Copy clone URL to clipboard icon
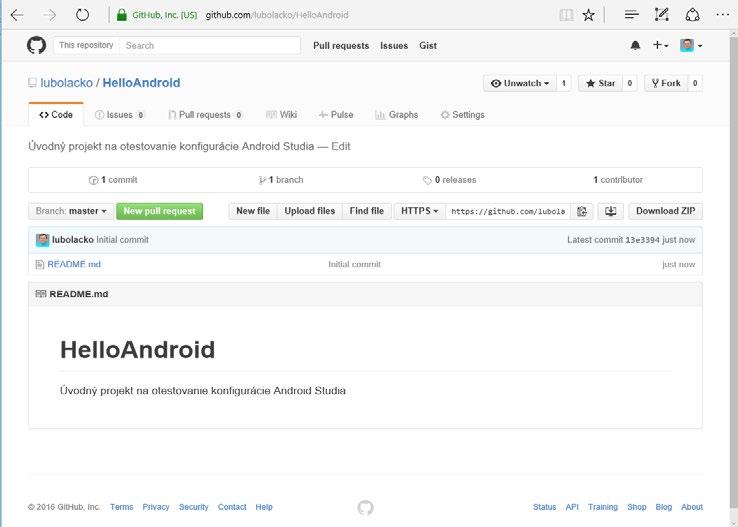The image size is (738, 527). pyautogui.click(x=582, y=211)
